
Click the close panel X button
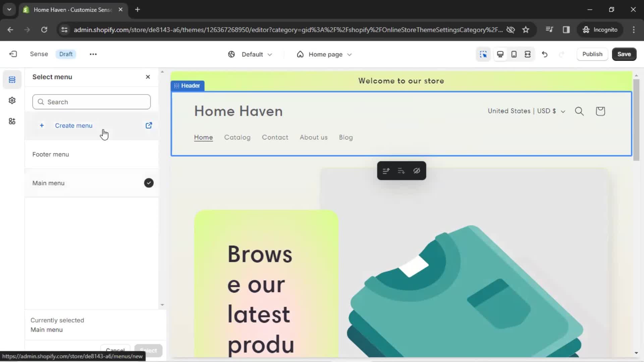pyautogui.click(x=148, y=77)
